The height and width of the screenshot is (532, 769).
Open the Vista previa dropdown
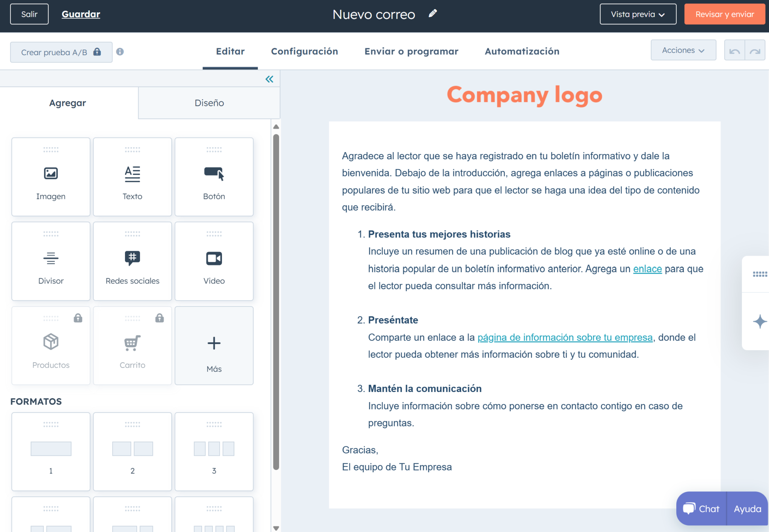638,14
